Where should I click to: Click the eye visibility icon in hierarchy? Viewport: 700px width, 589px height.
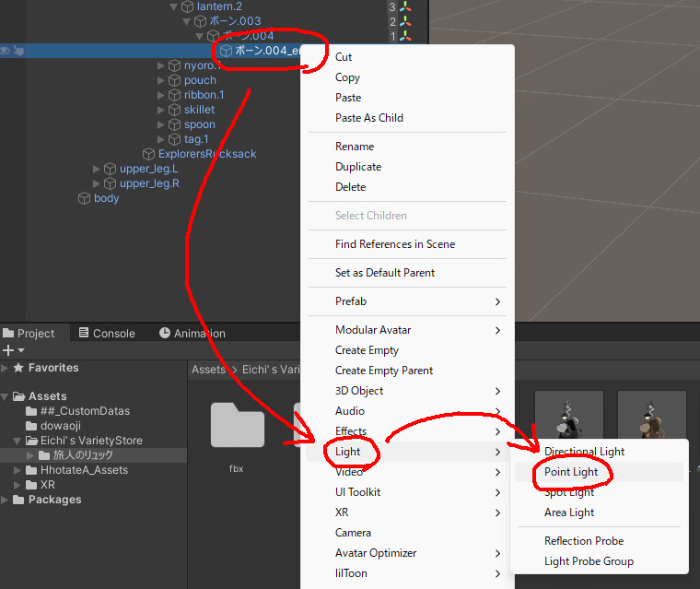[x=6, y=51]
